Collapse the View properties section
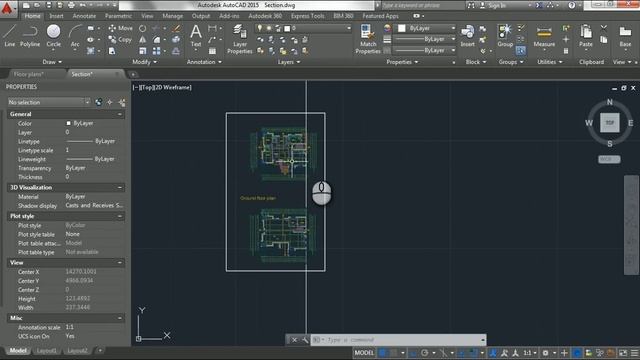The width and height of the screenshot is (640, 360). (x=120, y=263)
